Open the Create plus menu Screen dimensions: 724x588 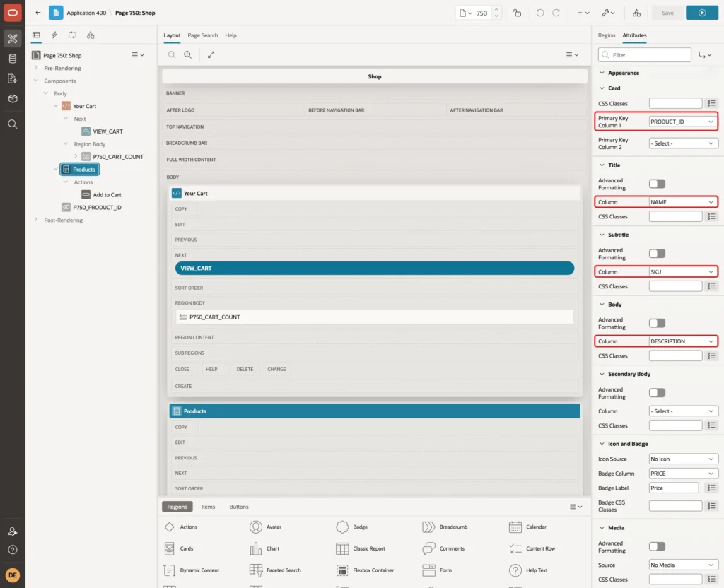click(583, 13)
